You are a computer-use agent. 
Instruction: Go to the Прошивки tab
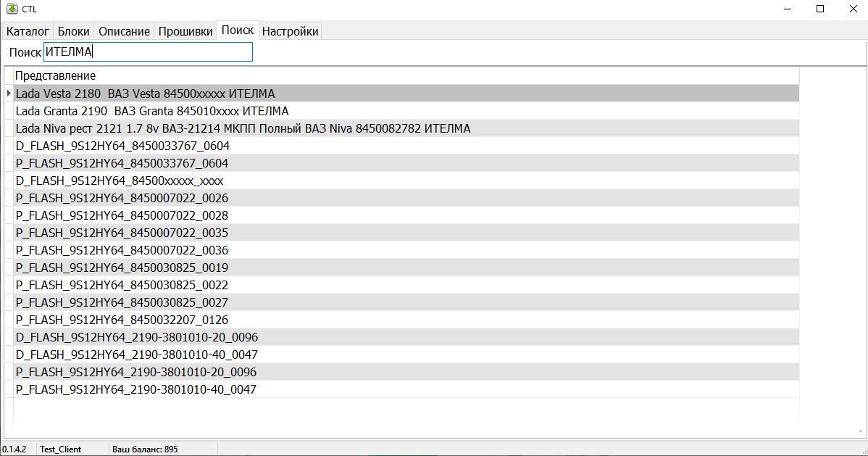point(185,32)
